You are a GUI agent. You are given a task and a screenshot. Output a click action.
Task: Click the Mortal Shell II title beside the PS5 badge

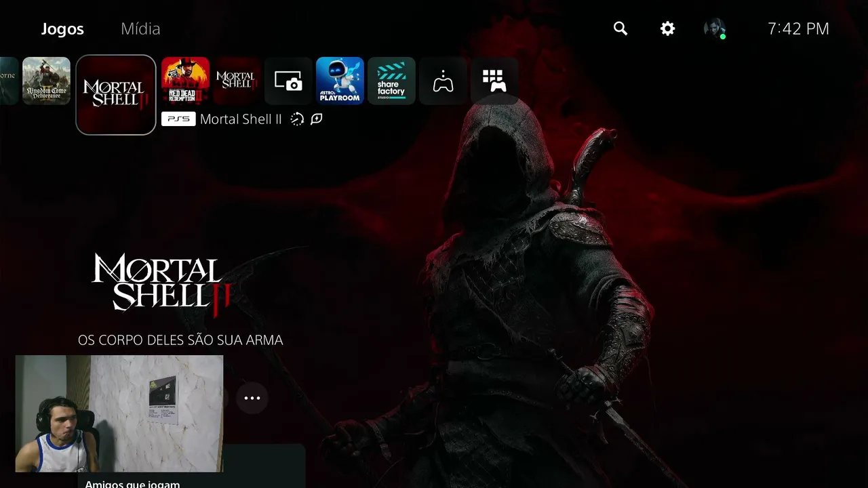coord(241,119)
